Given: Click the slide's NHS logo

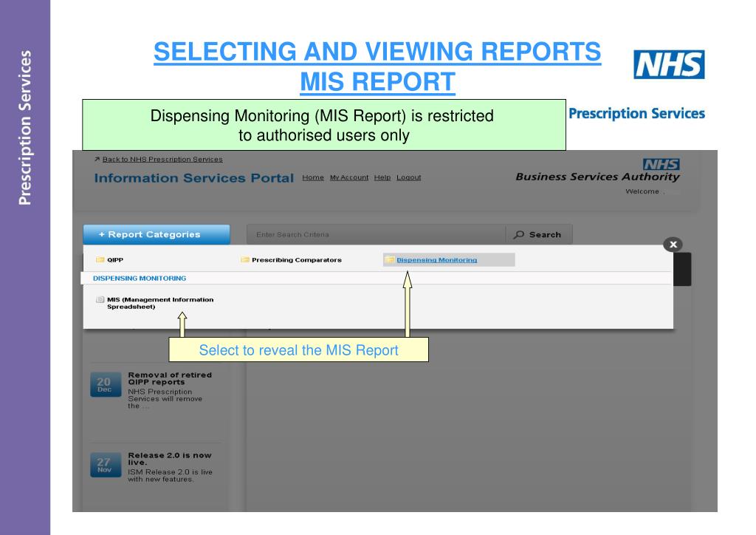Looking at the screenshot, I should point(669,64).
